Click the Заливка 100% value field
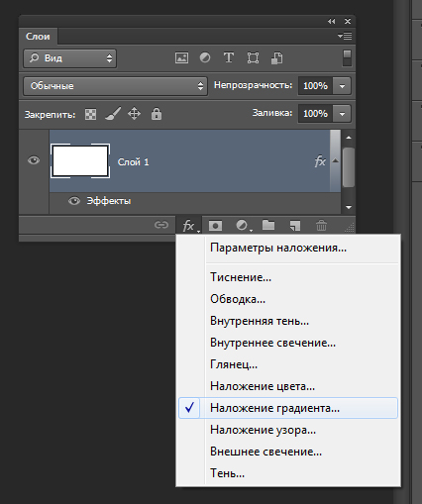Viewport: 422px width, 504px height. coord(315,114)
